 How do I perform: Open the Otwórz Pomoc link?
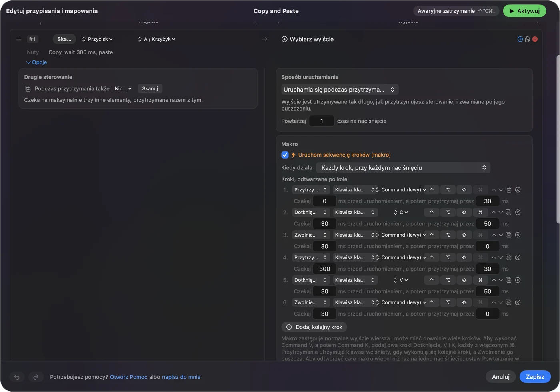[x=129, y=377]
